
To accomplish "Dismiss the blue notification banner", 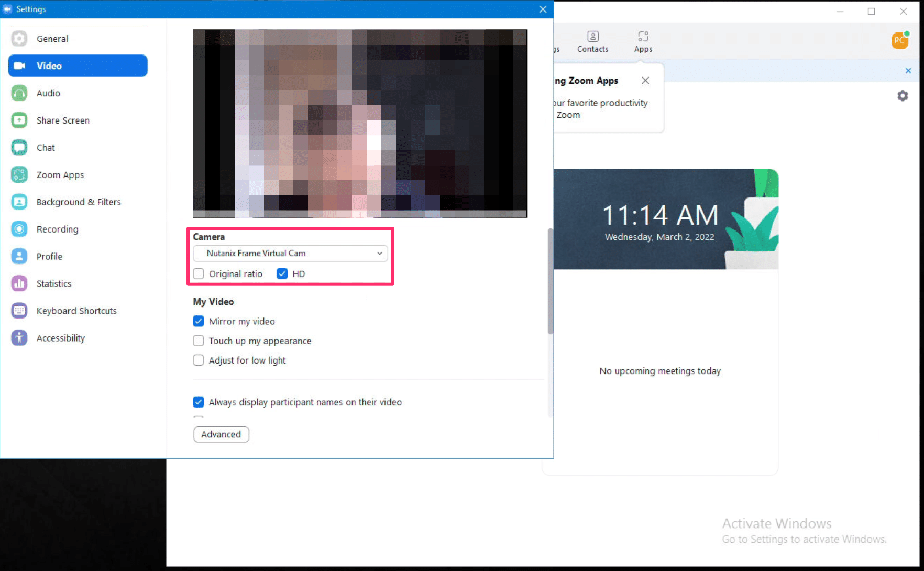I will coord(908,71).
